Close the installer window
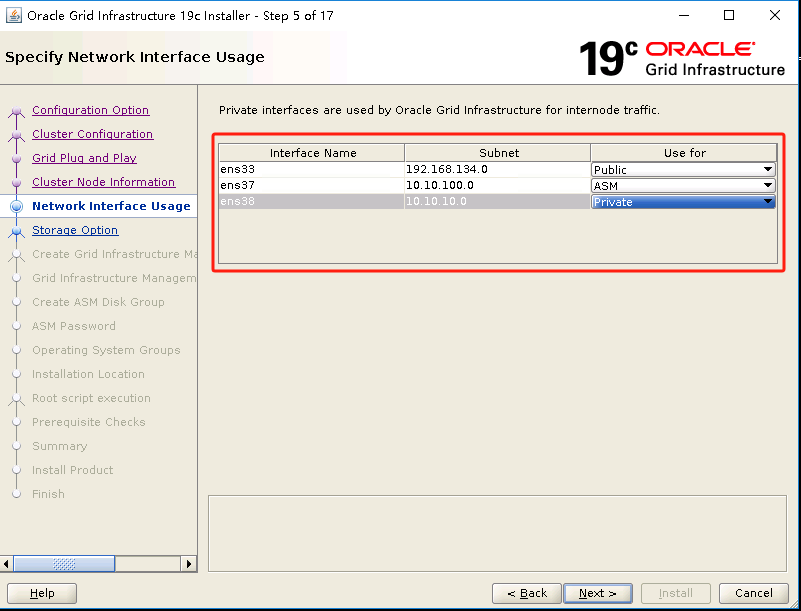 (x=774, y=15)
